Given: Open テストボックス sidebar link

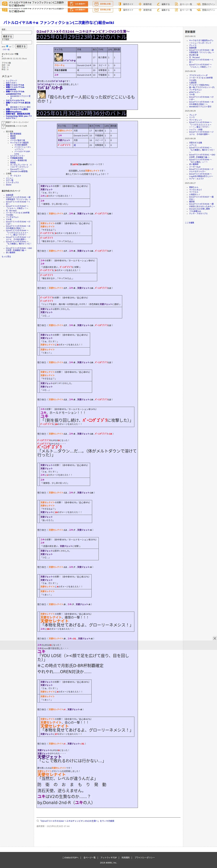Looking at the screenshot, I should (12, 182).
